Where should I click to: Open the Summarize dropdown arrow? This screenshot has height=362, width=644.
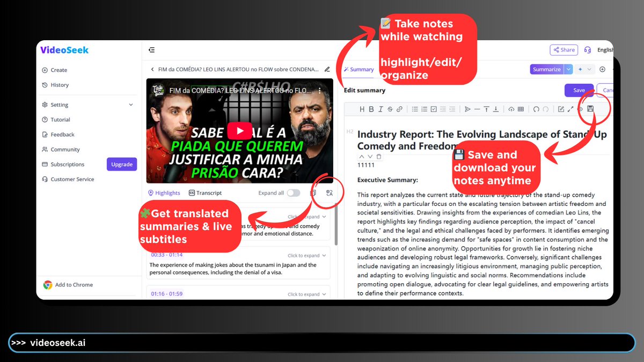point(568,69)
